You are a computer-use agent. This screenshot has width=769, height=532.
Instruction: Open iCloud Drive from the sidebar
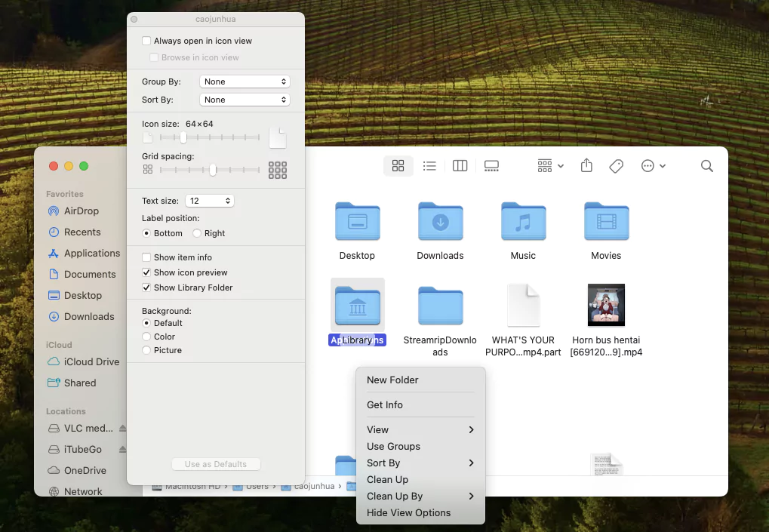(x=91, y=361)
